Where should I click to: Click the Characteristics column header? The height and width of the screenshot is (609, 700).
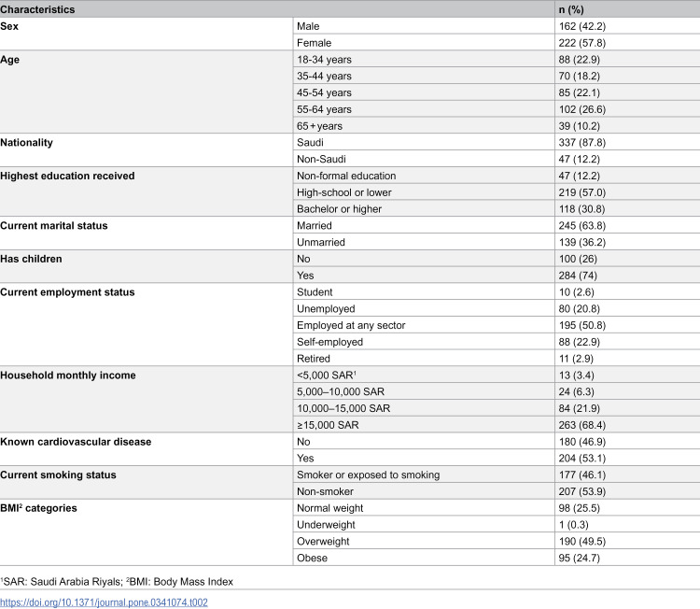(x=37, y=9)
